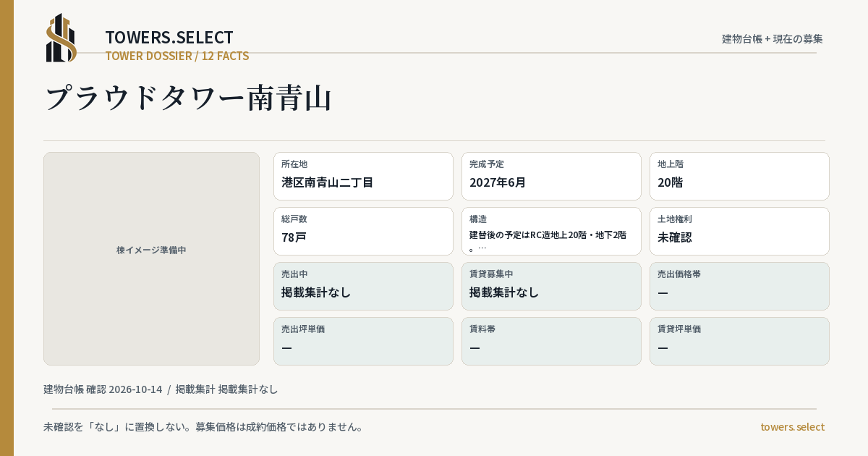Screen dimensions: 868x456
Task: Click the TOWERS.SELECT tower logo icon
Action: click(x=61, y=38)
